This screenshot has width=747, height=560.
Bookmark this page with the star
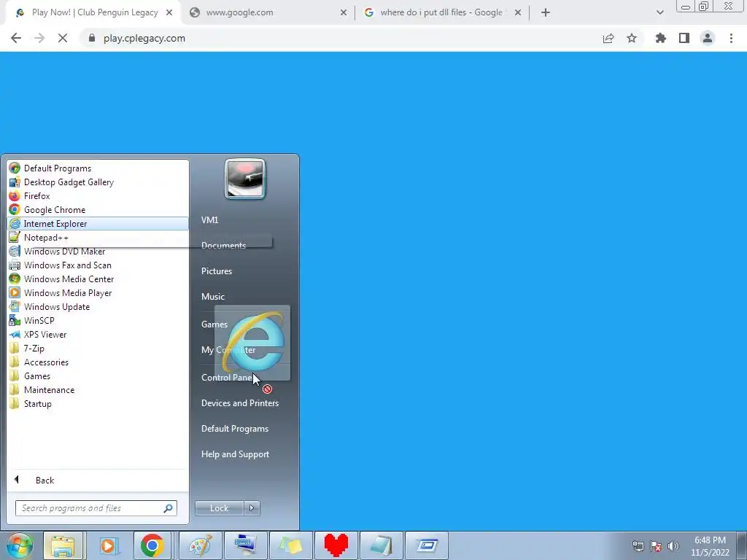(x=632, y=38)
